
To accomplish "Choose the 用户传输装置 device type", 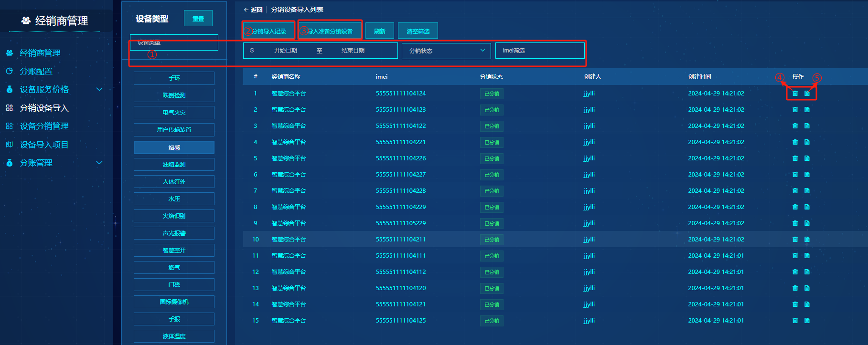I will [x=174, y=130].
